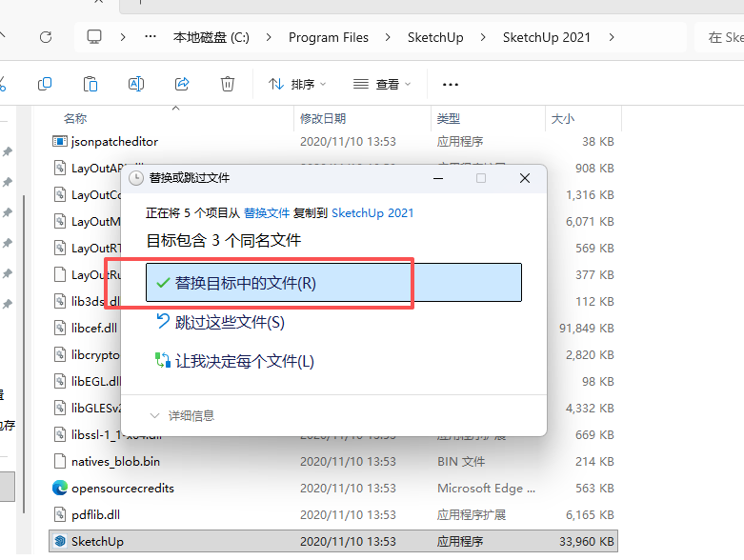This screenshot has height=560, width=744.
Task: Click the 91,849 KB size cell
Action: (x=587, y=329)
